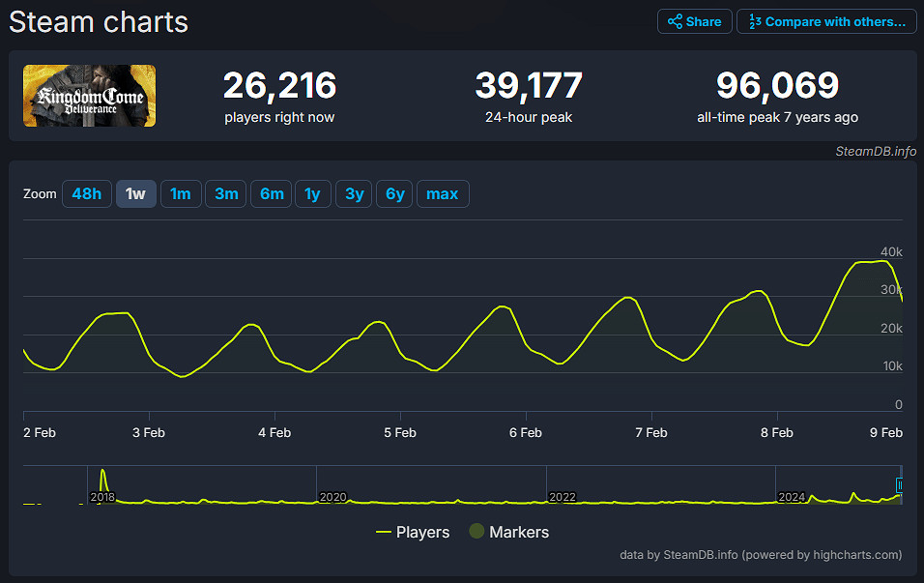
Task: Zoom the chart to 6m
Action: coord(272,194)
